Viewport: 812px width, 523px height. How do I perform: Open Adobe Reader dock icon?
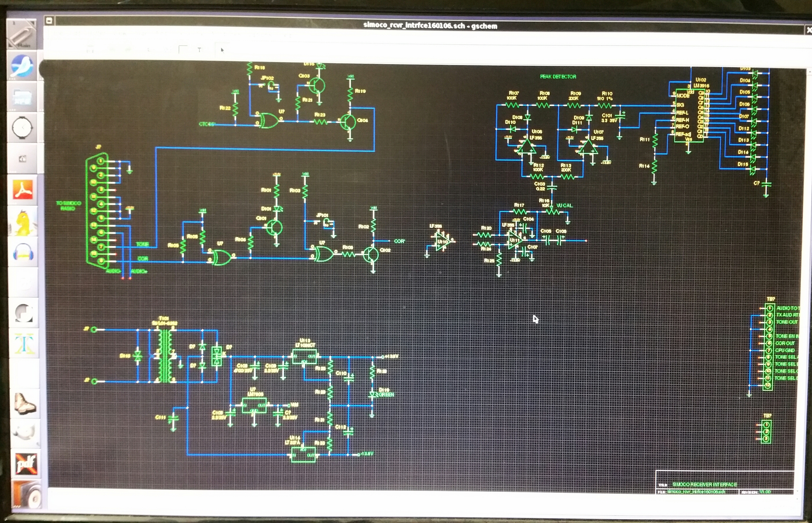pos(23,189)
